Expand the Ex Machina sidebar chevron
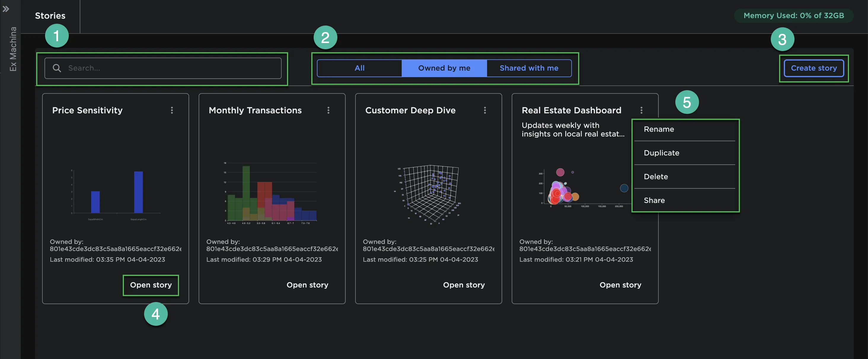 [x=6, y=9]
